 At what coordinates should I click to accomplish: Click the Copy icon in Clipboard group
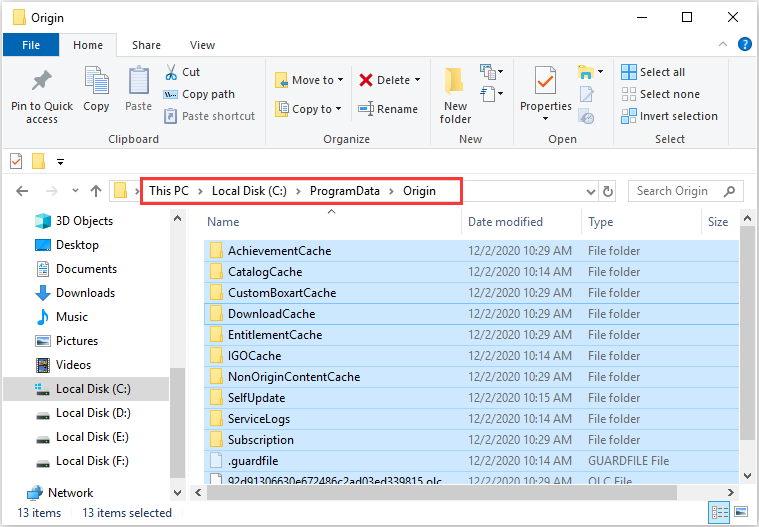[96, 80]
